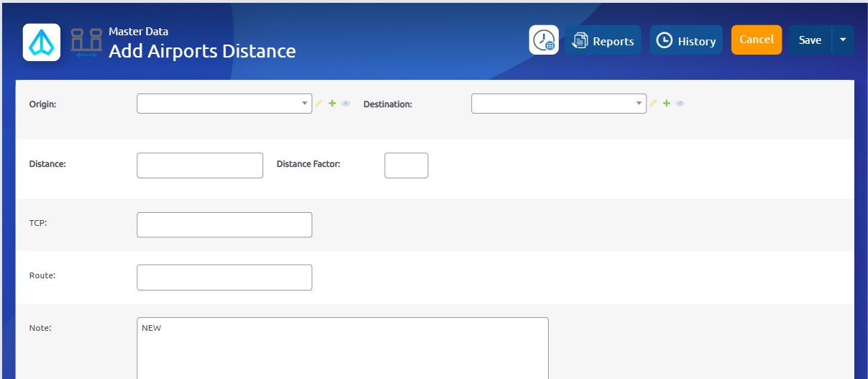This screenshot has width=868, height=379.
Task: Click the pencil edit icon next to Destination
Action: click(x=654, y=104)
